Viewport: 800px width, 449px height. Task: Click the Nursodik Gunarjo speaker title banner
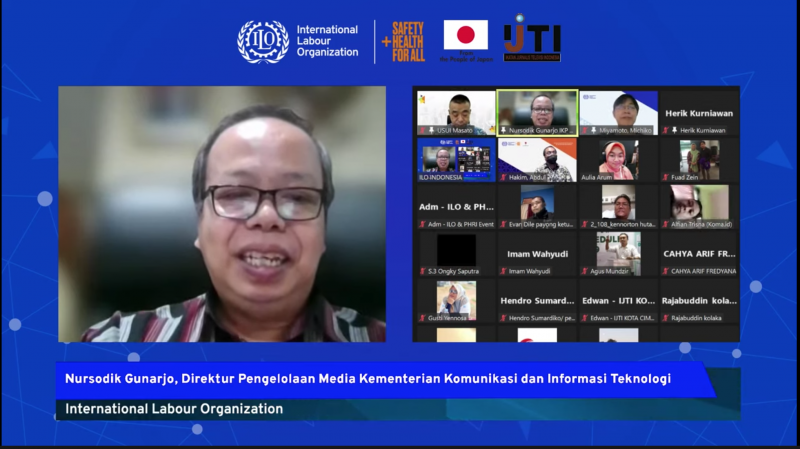point(378,379)
